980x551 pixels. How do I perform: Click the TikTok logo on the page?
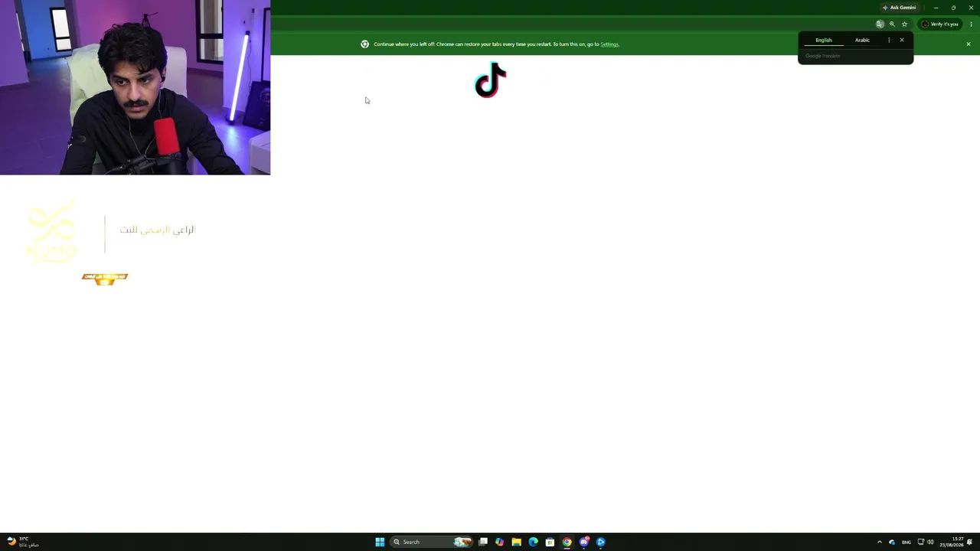490,80
